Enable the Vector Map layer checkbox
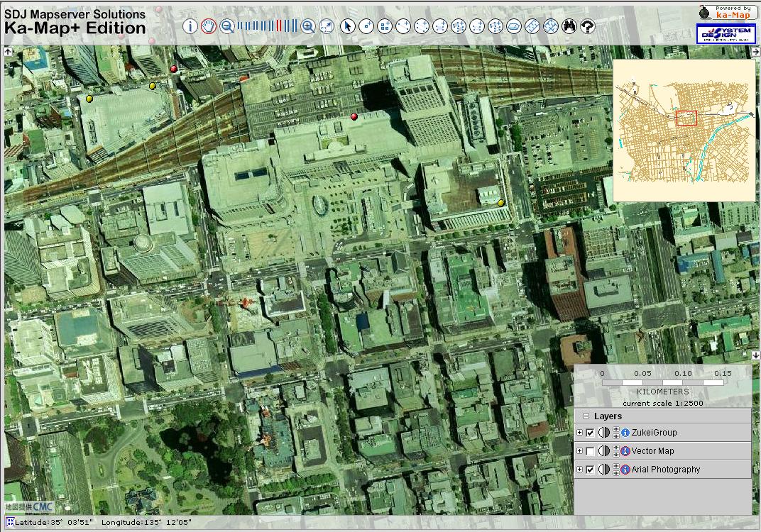Viewport: 761px width, 532px height. click(590, 451)
